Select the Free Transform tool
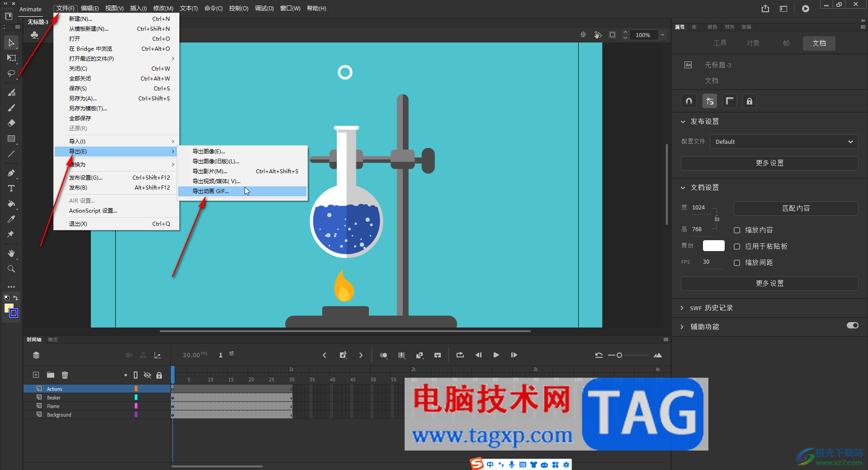The width and height of the screenshot is (868, 470). (11, 58)
